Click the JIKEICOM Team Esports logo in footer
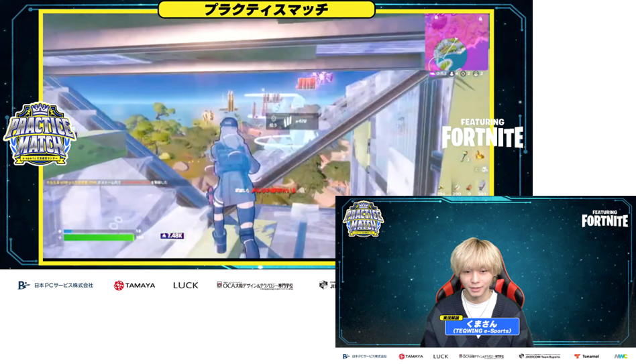This screenshot has width=636, height=364. coord(539,357)
